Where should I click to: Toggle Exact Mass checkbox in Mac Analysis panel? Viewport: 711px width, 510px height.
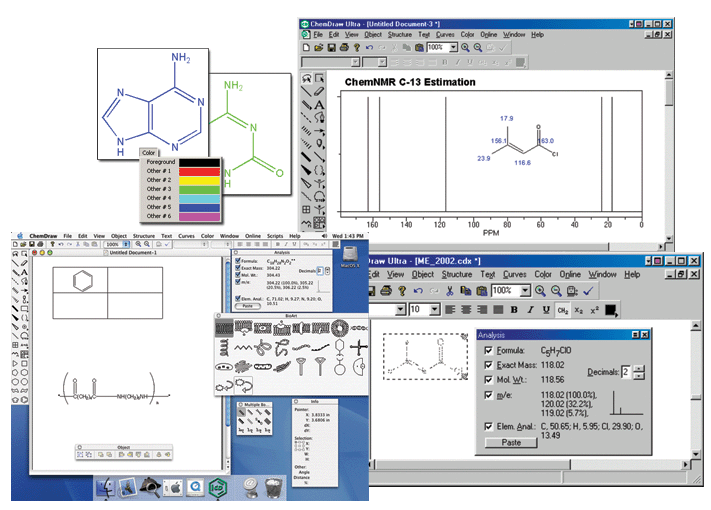point(238,268)
